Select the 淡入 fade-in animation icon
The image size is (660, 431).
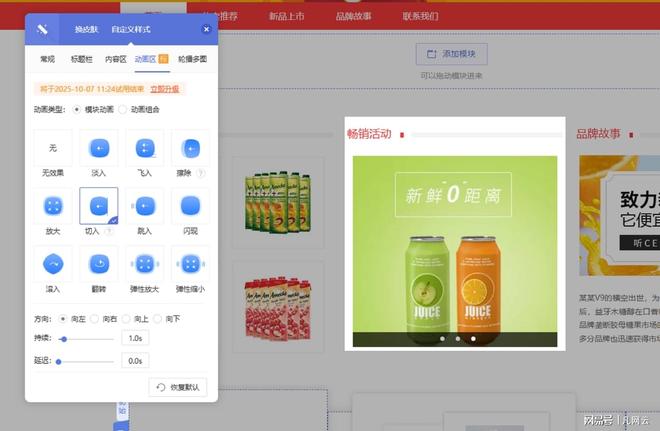(99, 149)
